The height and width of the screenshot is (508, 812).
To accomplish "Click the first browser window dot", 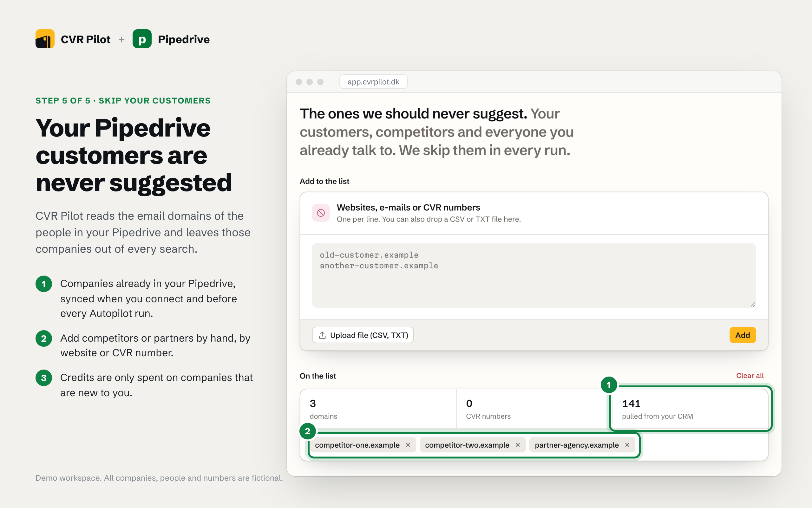I will coord(298,82).
